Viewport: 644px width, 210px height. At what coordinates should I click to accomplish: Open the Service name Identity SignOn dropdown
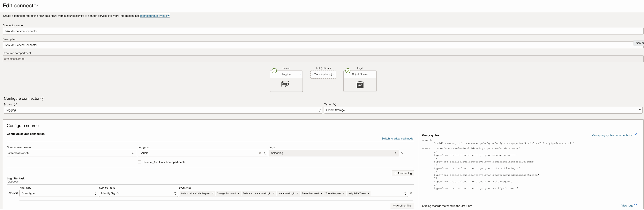coord(138,193)
